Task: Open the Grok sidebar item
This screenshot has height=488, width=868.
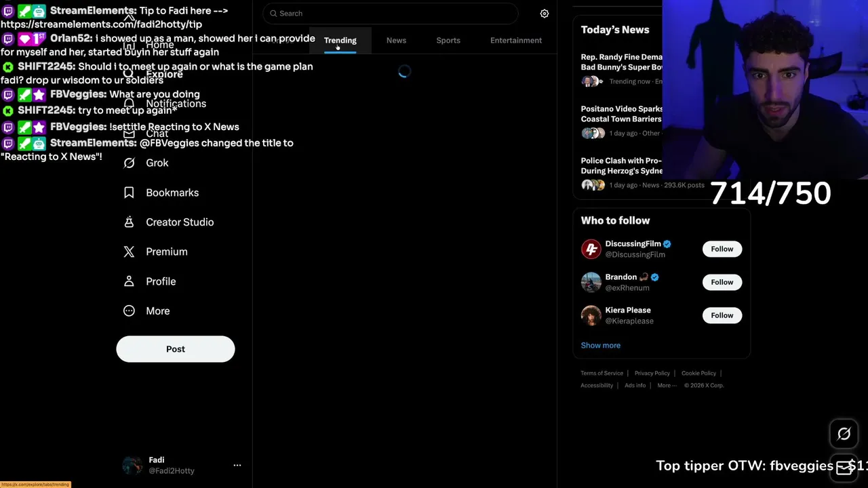Action: [x=146, y=163]
